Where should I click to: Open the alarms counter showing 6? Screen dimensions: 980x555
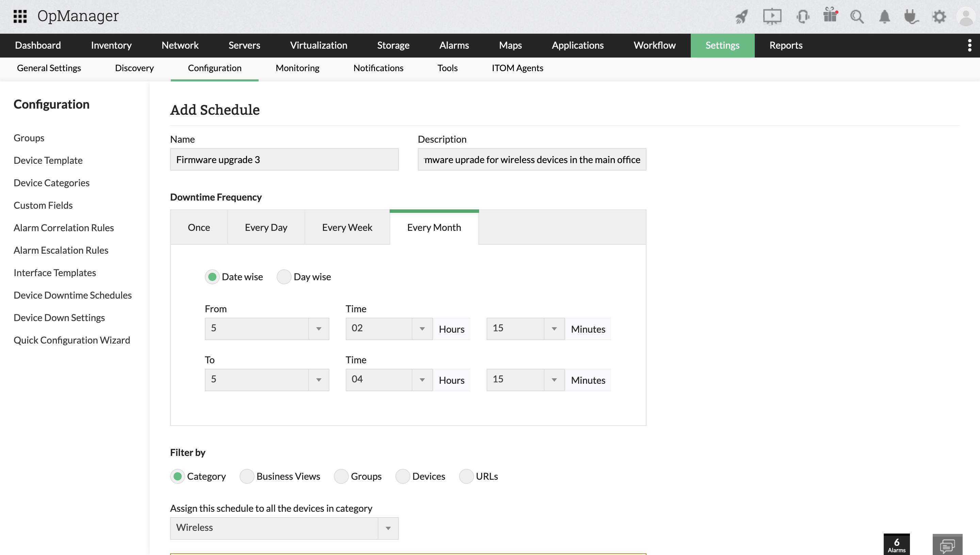tap(896, 546)
